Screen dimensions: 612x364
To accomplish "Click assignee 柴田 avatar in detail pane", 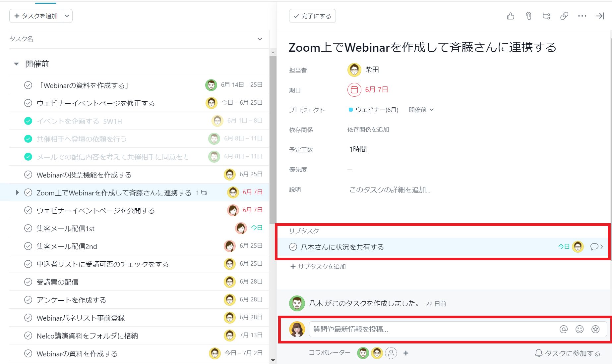I will tap(354, 70).
